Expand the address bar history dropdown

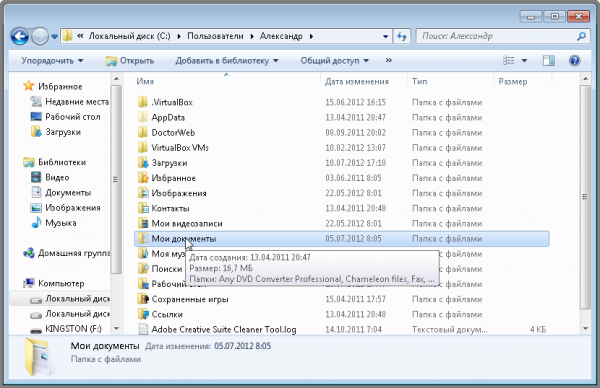[x=385, y=37]
